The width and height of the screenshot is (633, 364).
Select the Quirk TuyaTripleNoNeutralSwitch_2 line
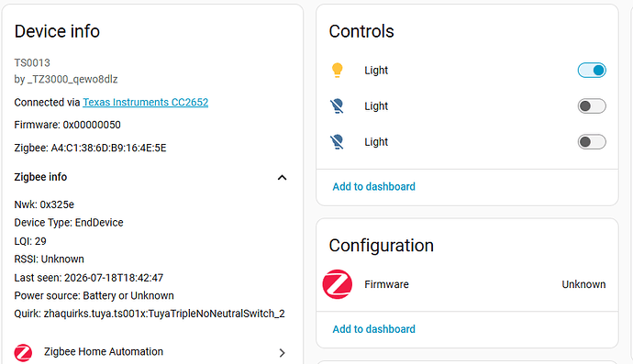(150, 314)
